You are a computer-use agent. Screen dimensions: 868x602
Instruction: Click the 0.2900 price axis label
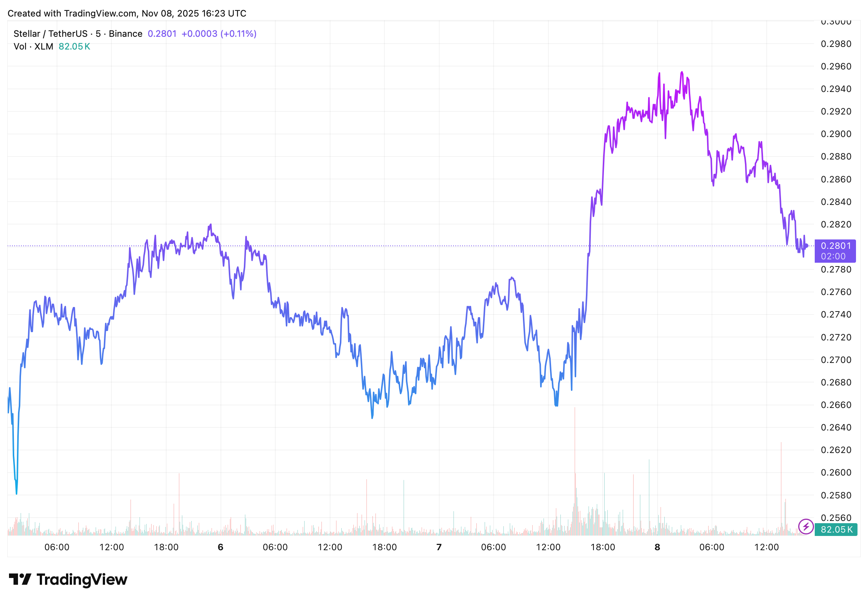click(x=836, y=134)
